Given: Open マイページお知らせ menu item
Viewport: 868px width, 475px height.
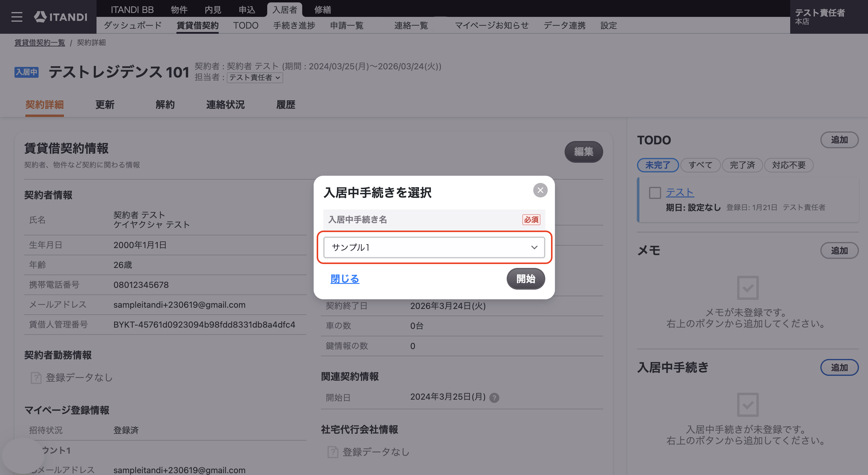Looking at the screenshot, I should [492, 25].
